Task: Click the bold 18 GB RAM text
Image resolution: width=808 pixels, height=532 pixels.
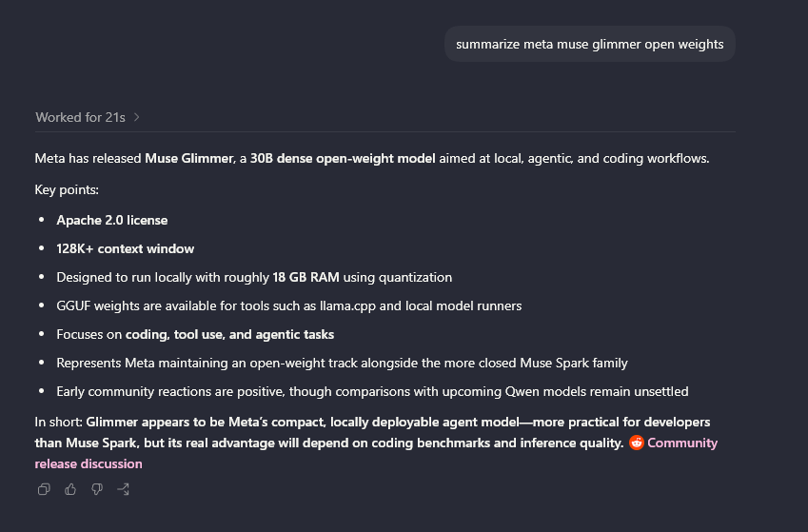Action: [305, 277]
